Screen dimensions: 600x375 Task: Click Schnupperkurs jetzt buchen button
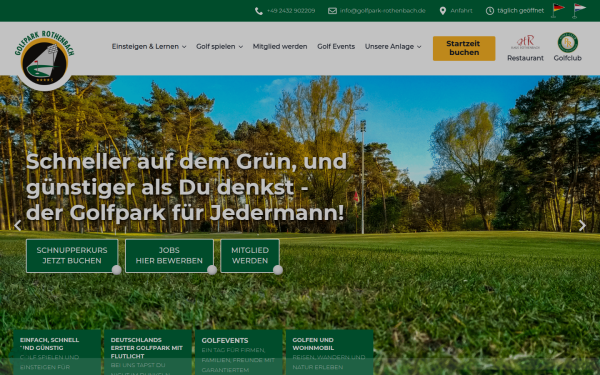(72, 256)
